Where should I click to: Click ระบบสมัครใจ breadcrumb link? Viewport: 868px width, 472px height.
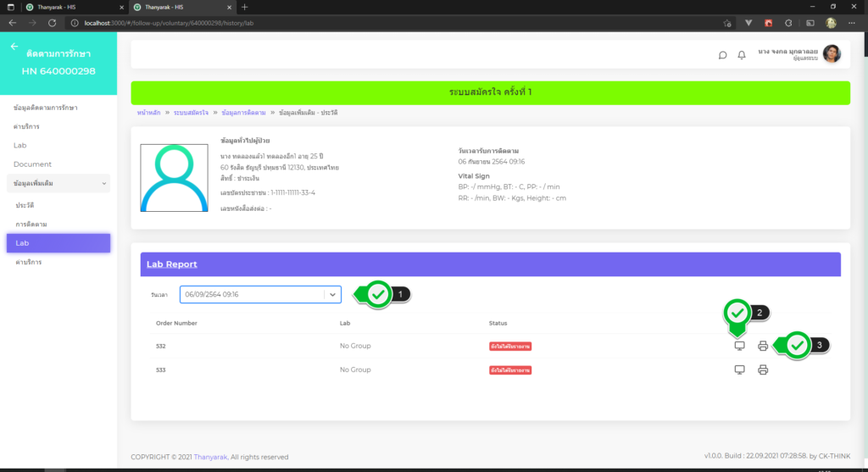(x=191, y=113)
